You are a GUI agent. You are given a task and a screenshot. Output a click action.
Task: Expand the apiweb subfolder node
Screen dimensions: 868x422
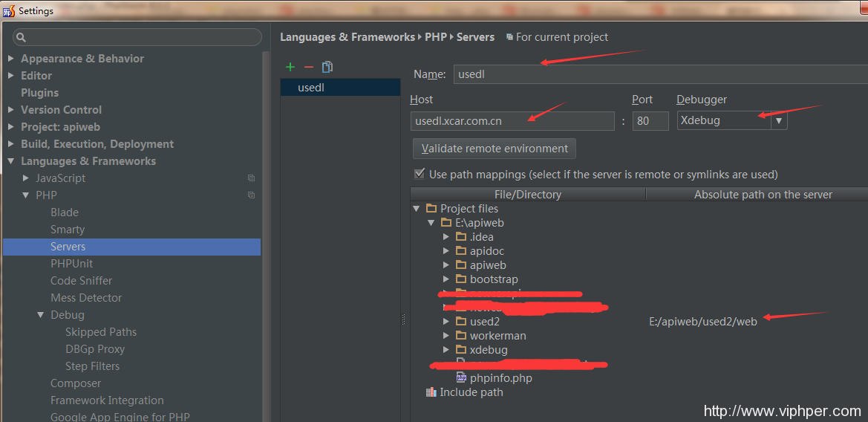point(446,264)
